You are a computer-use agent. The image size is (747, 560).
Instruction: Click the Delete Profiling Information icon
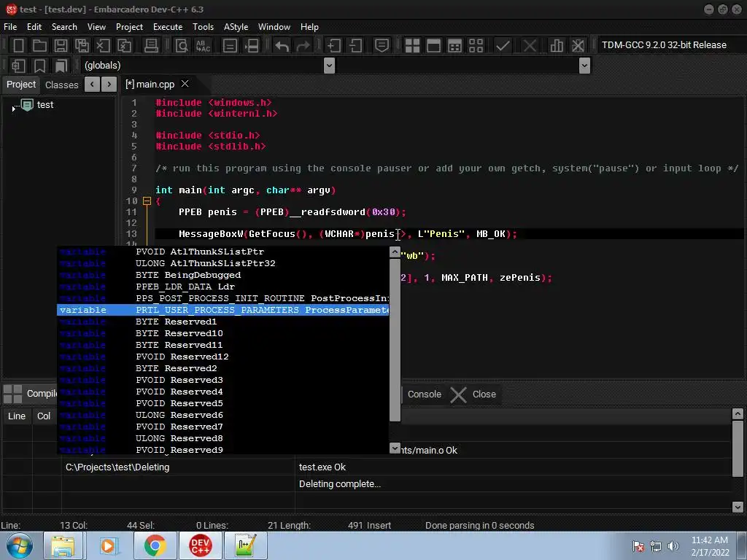[x=578, y=46]
